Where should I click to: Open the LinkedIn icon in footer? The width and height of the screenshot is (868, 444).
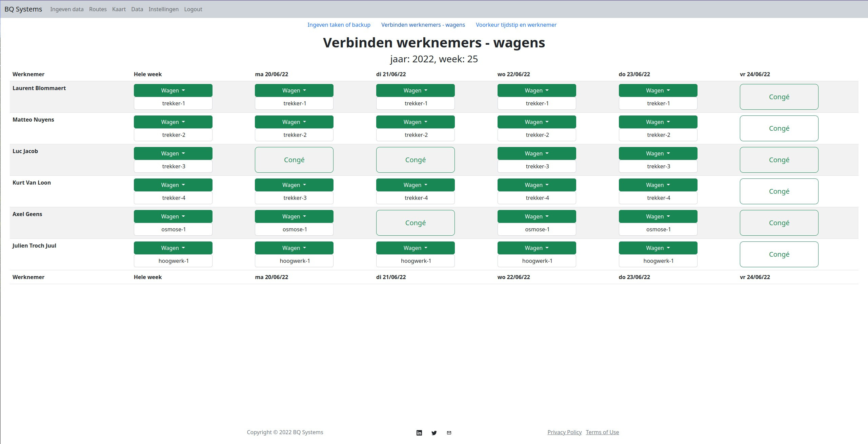[x=419, y=432]
